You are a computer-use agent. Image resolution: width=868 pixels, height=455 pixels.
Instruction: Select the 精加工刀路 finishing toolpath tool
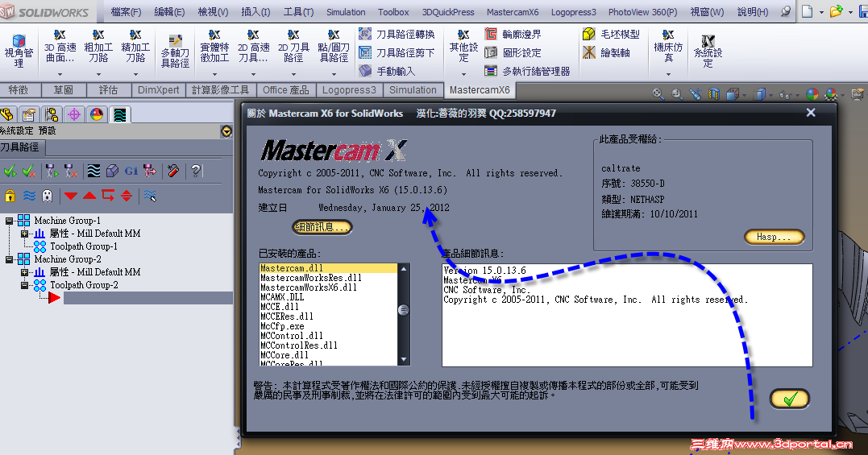pyautogui.click(x=135, y=47)
